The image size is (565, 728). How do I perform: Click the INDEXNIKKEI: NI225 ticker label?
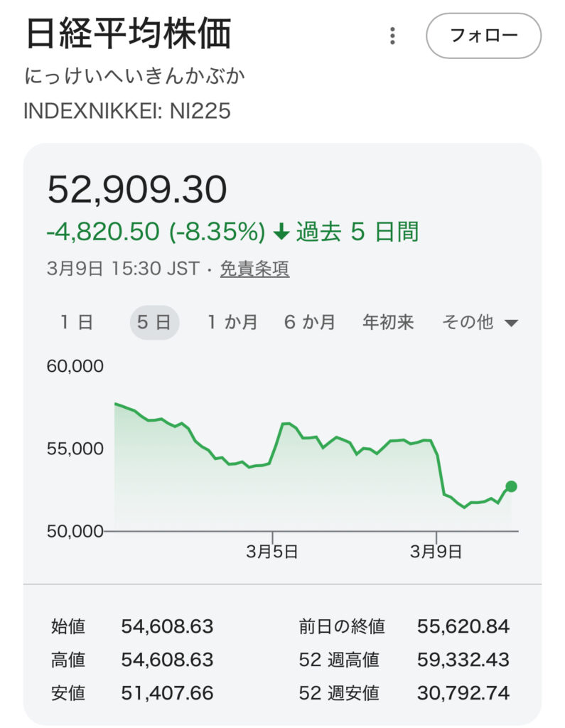[128, 112]
